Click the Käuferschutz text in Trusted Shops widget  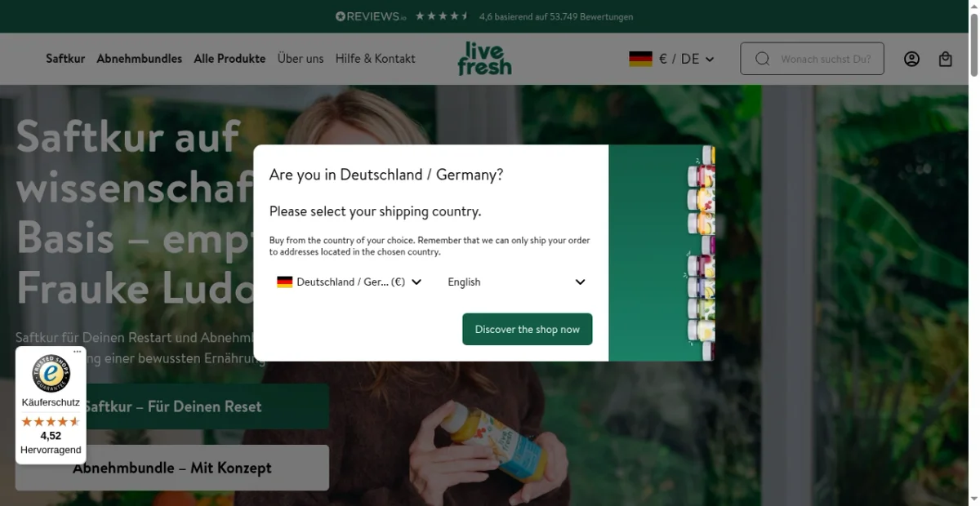pos(51,403)
